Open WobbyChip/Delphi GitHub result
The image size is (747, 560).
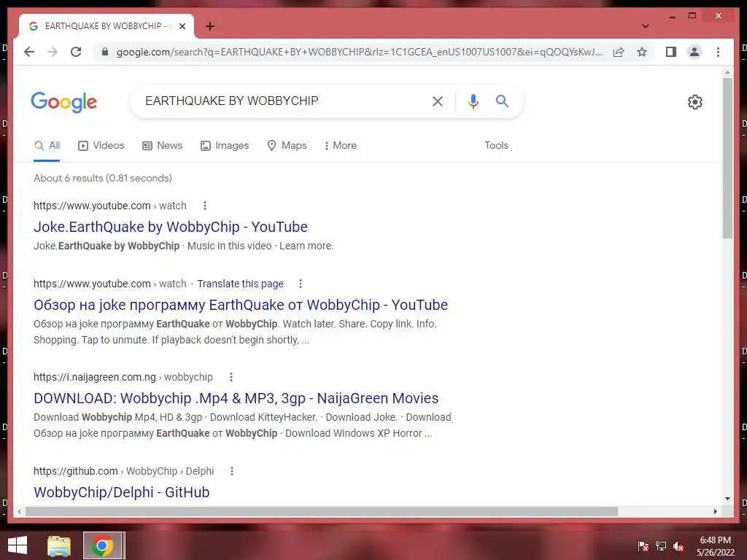point(122,492)
